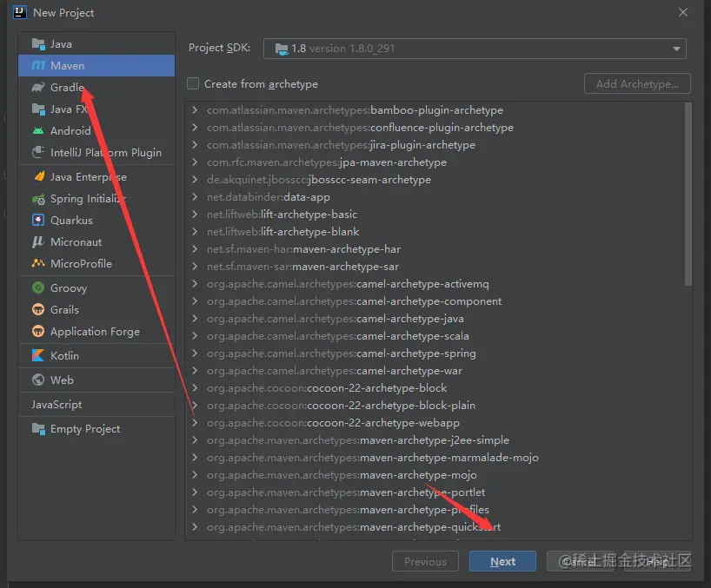The image size is (711, 588).
Task: Choose the MicroProfile icon
Action: point(38,263)
